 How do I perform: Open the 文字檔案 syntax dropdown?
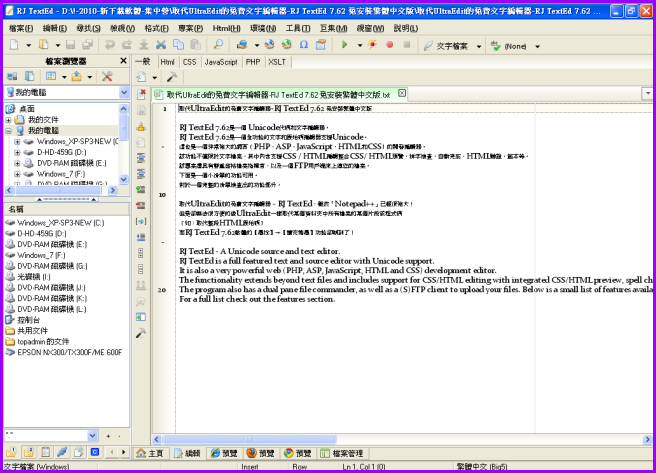pyautogui.click(x=478, y=46)
